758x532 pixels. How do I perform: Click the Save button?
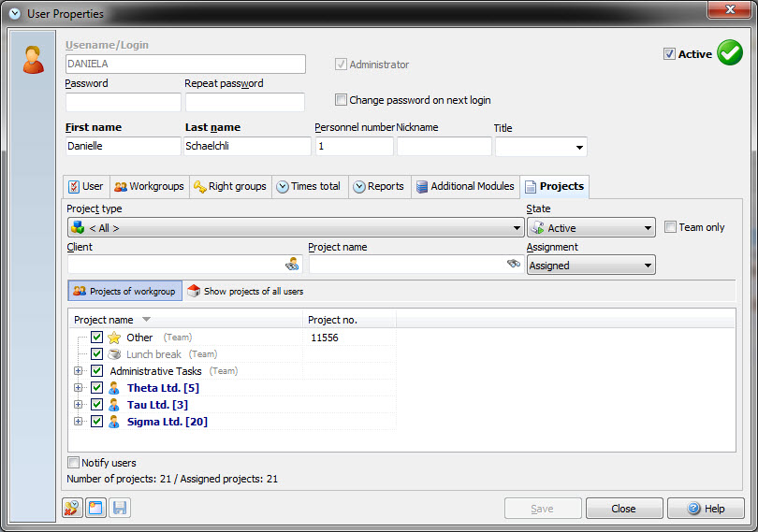[543, 509]
